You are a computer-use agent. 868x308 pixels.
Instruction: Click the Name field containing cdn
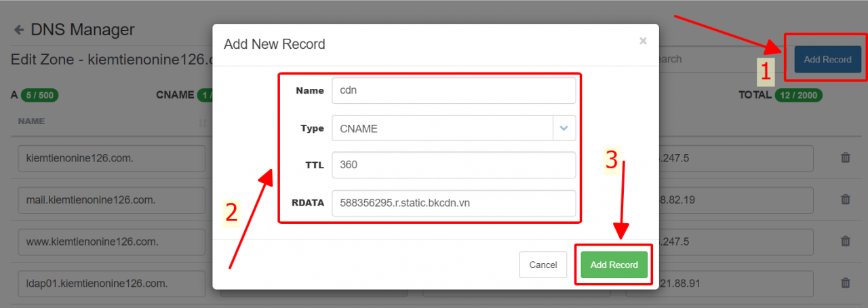[x=453, y=90]
